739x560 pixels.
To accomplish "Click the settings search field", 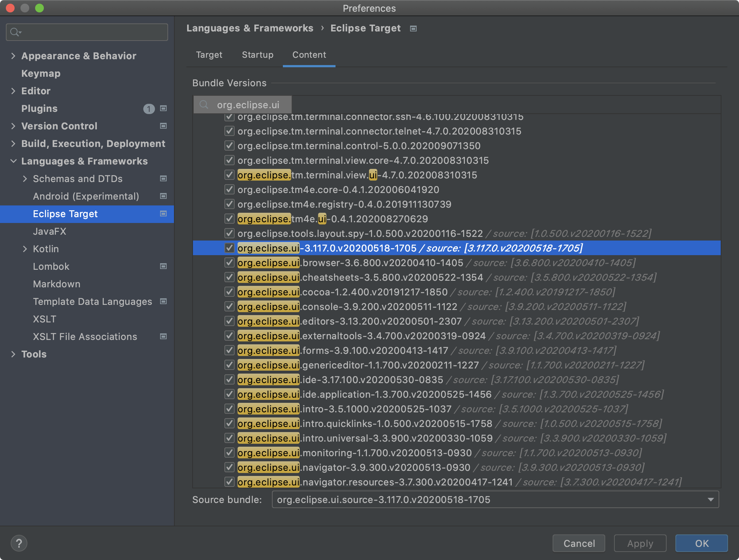I will coord(91,32).
